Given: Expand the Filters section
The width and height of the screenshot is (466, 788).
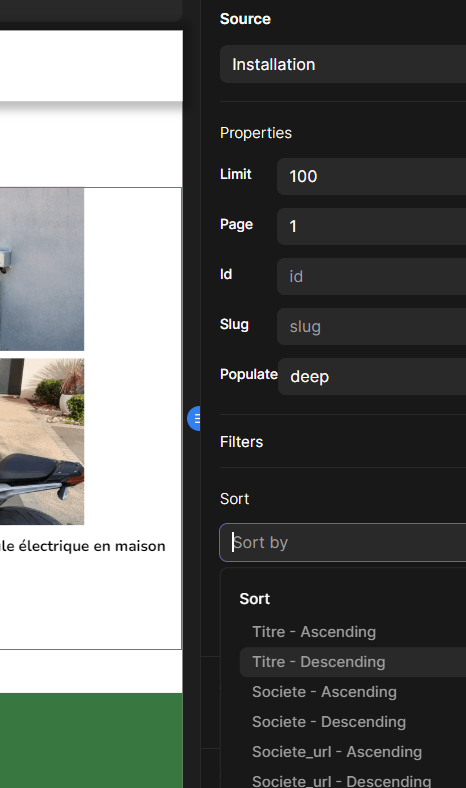Looking at the screenshot, I should [241, 442].
